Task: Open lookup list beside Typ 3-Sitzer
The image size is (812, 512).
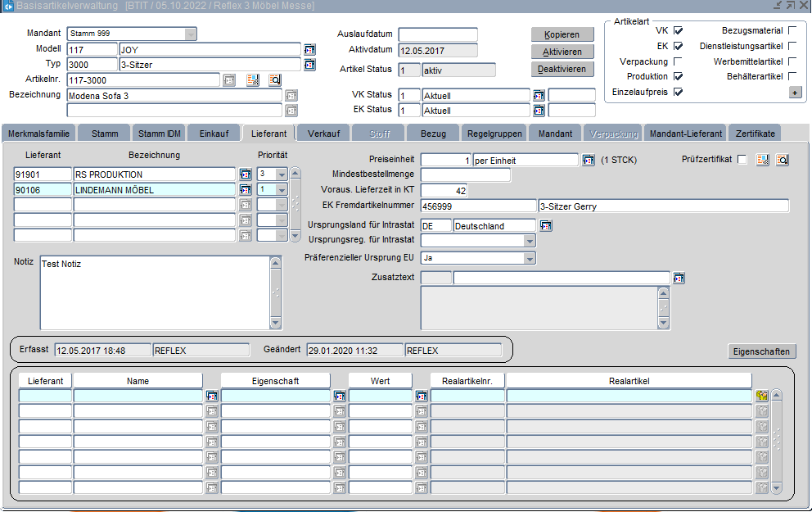Action: (309, 65)
